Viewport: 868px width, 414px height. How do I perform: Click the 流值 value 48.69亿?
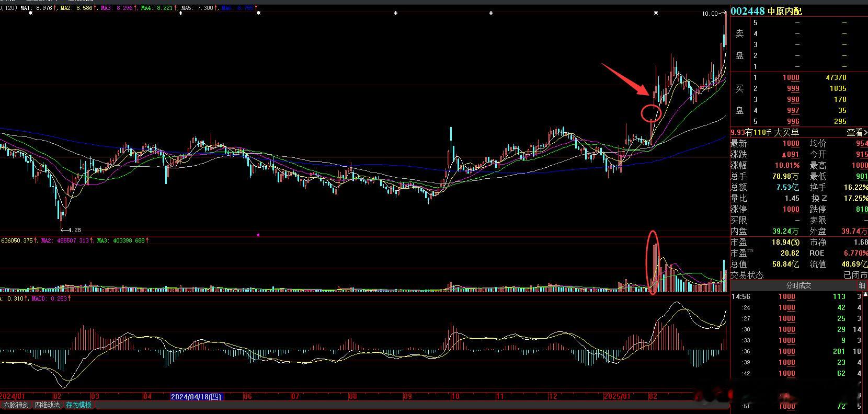(854, 264)
